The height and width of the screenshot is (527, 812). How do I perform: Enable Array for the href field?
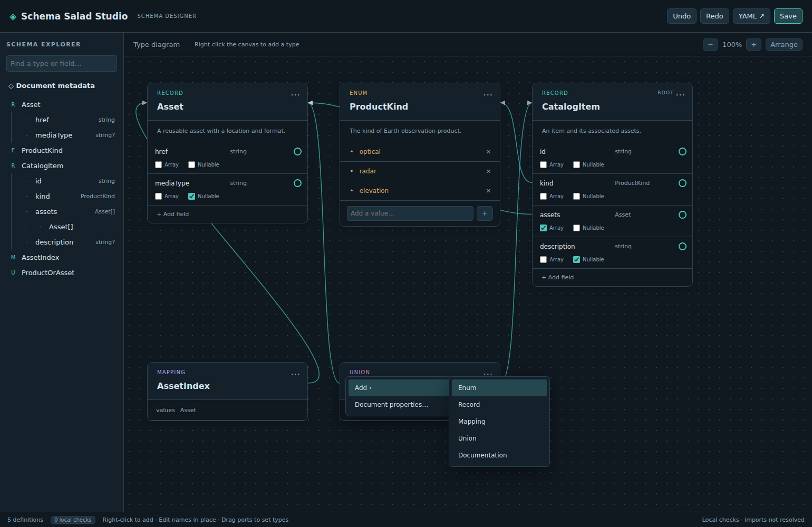(158, 165)
